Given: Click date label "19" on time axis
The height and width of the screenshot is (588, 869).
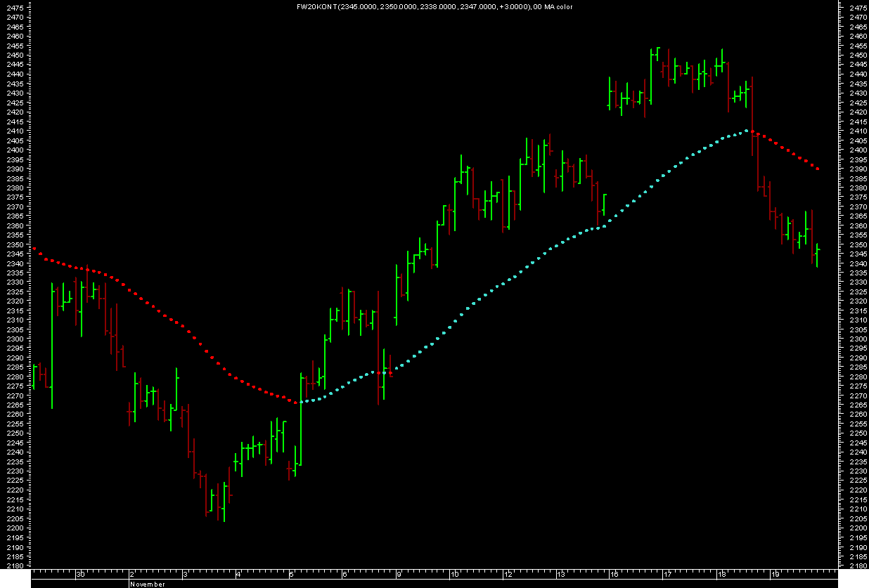Looking at the screenshot, I should click(775, 575).
